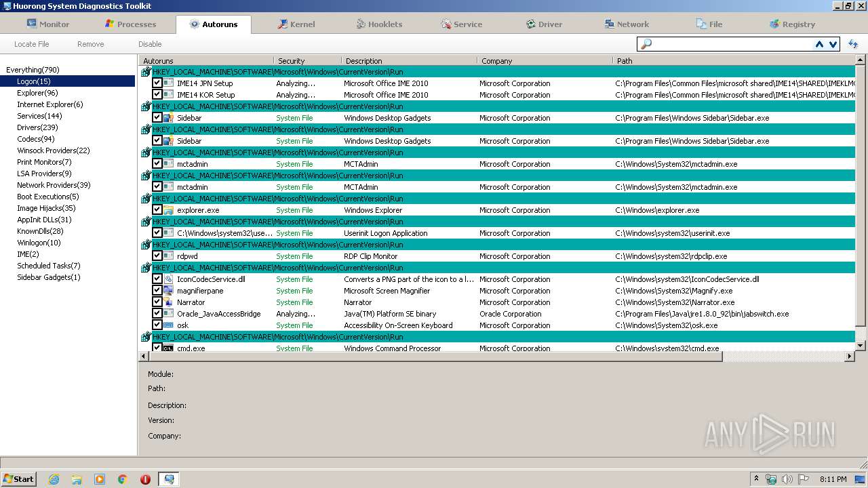
Task: Select Image Hijacks(35) category
Action: coord(46,208)
